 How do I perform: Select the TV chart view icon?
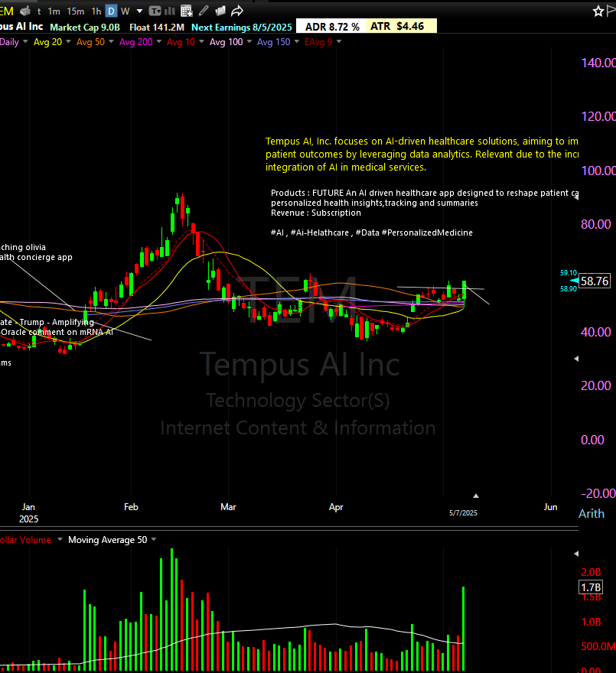click(x=155, y=11)
